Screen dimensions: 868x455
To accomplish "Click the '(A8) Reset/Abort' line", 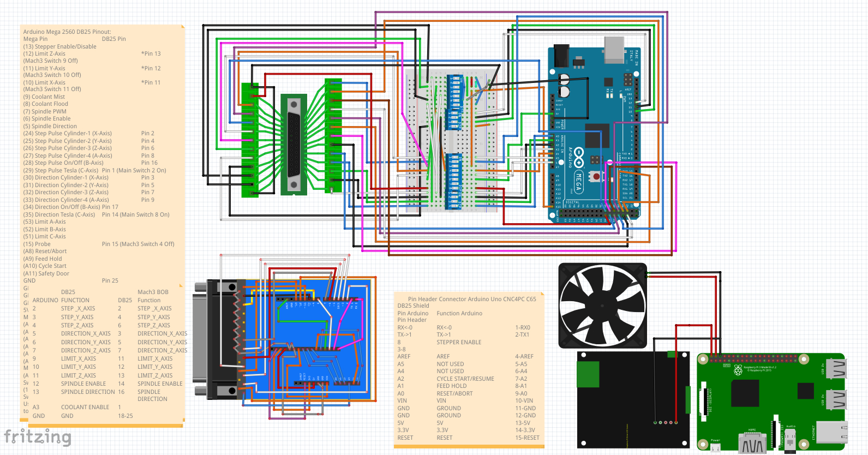I will point(45,251).
